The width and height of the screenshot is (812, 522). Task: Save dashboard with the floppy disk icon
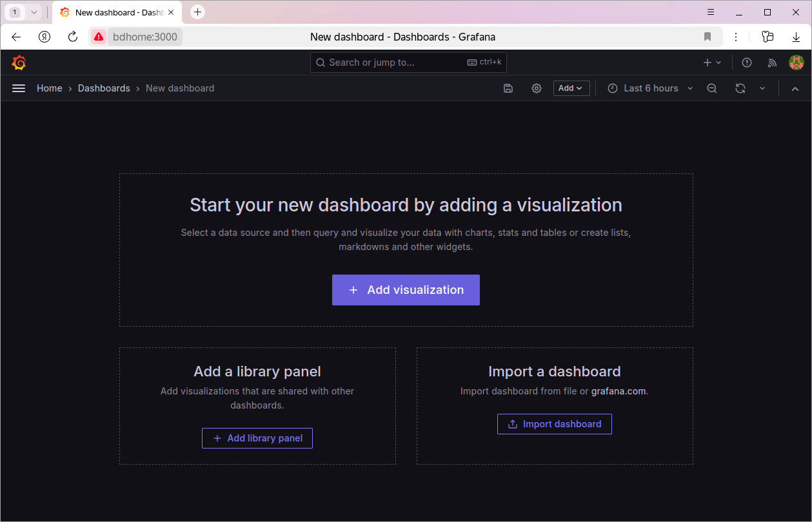508,88
